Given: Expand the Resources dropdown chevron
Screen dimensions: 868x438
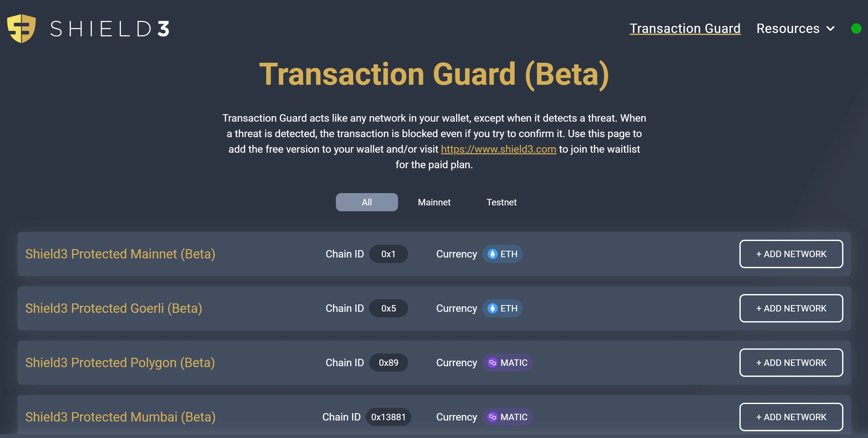Looking at the screenshot, I should click(831, 29).
